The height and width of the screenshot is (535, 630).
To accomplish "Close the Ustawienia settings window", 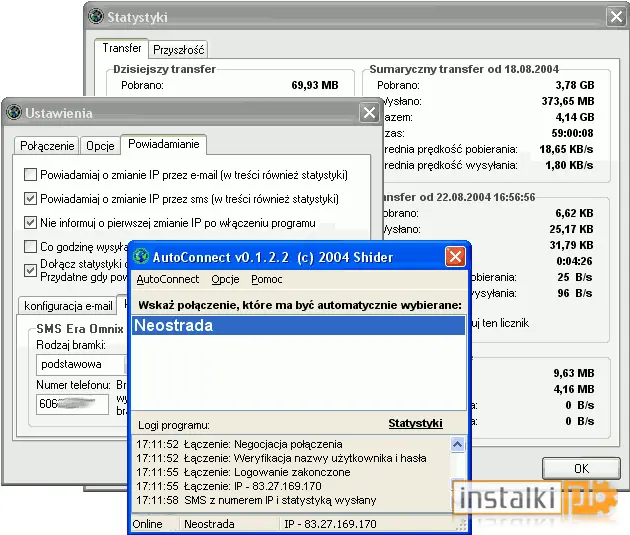I will click(369, 113).
